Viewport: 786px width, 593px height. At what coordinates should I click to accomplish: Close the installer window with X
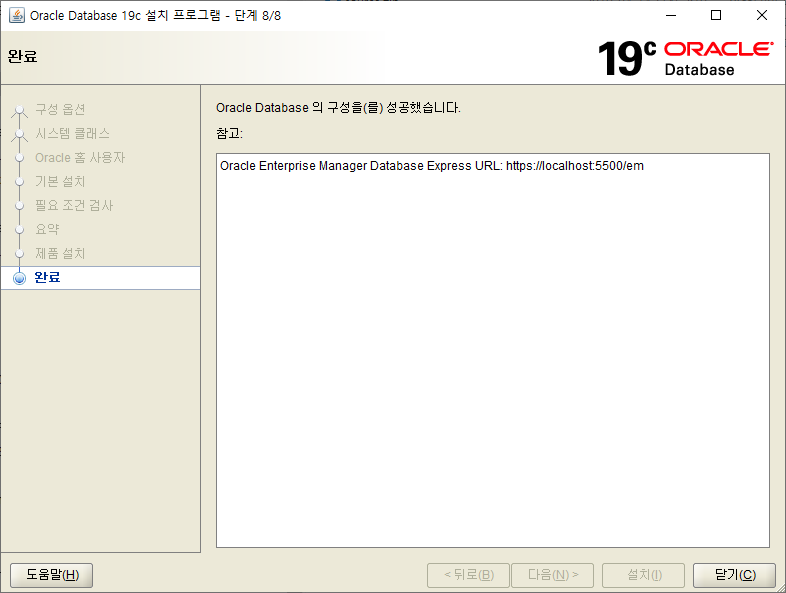tap(761, 16)
